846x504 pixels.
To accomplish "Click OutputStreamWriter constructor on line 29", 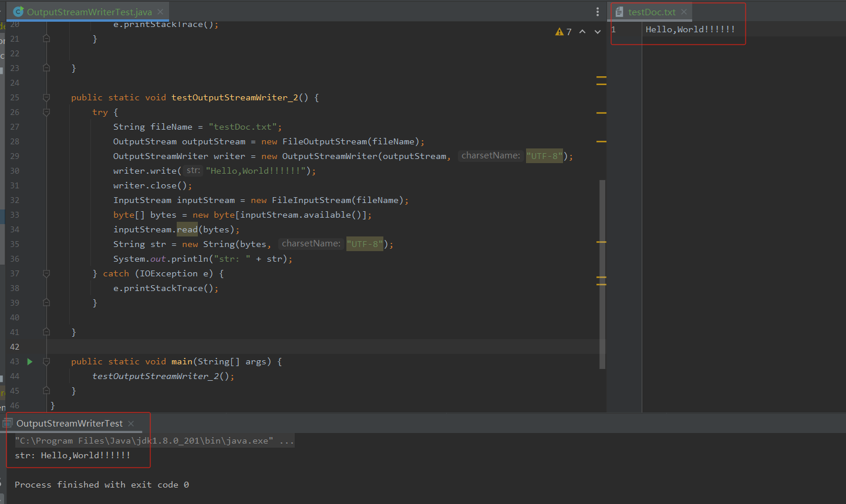I will pos(330,156).
